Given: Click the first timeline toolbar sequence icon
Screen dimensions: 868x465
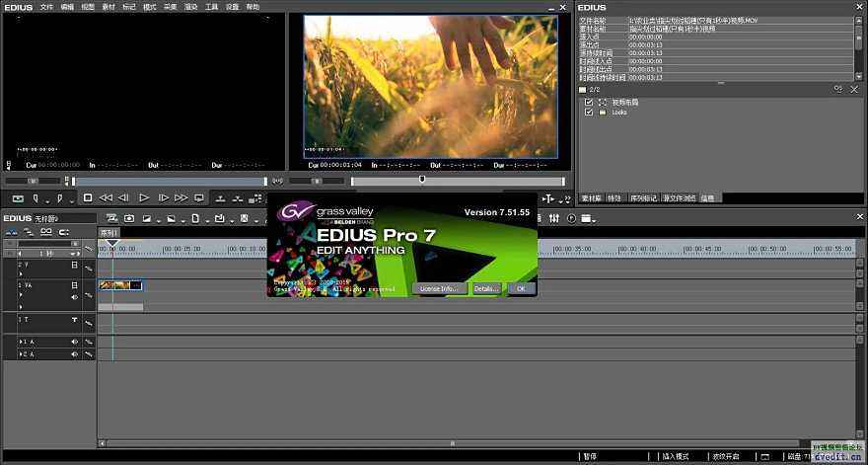Looking at the screenshot, I should [110, 218].
